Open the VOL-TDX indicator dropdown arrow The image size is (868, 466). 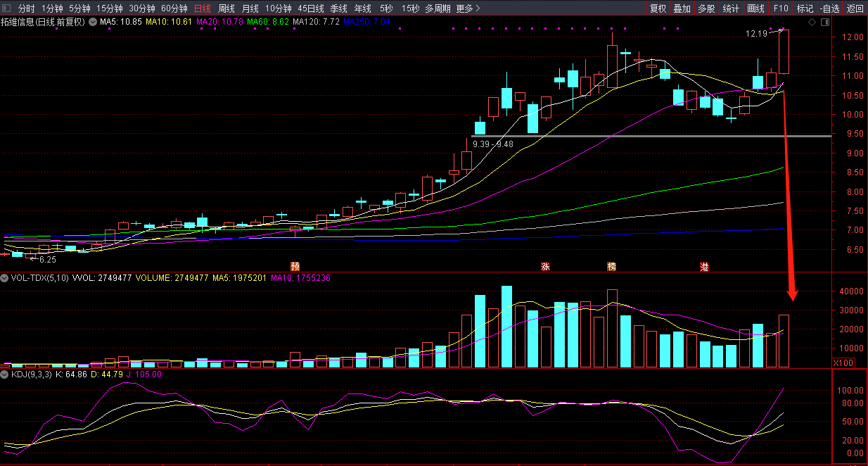pos(5,278)
